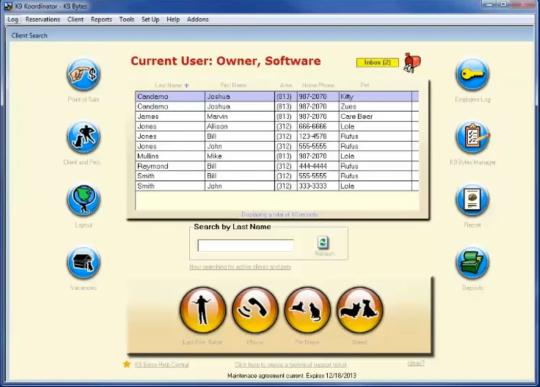Open the Employee Log key icon
This screenshot has height=387, width=540.
[472, 75]
